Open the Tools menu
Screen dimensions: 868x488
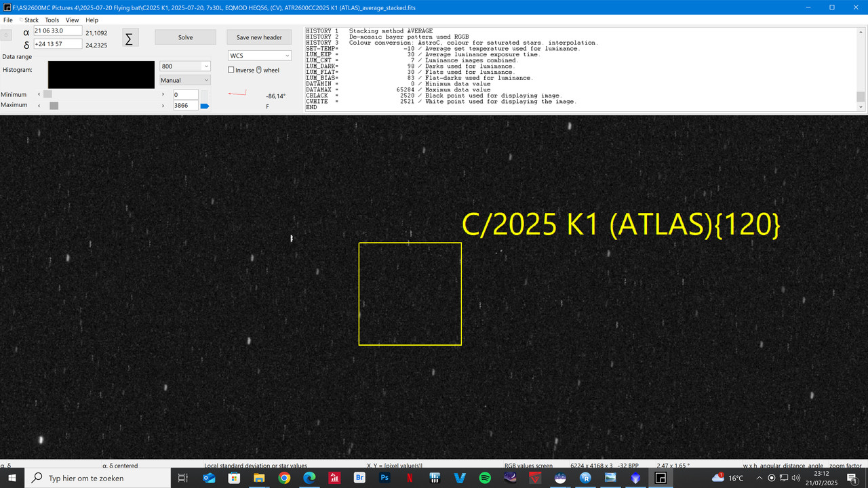(52, 20)
